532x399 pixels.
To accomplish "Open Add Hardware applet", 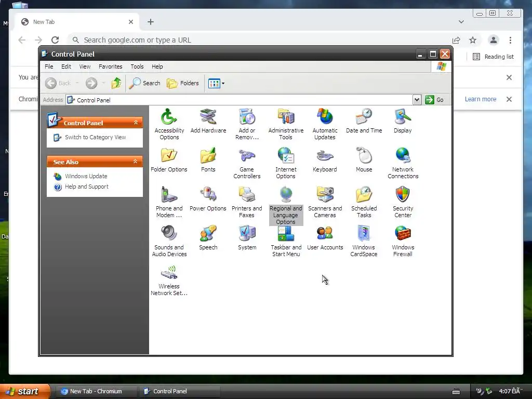I will click(208, 121).
